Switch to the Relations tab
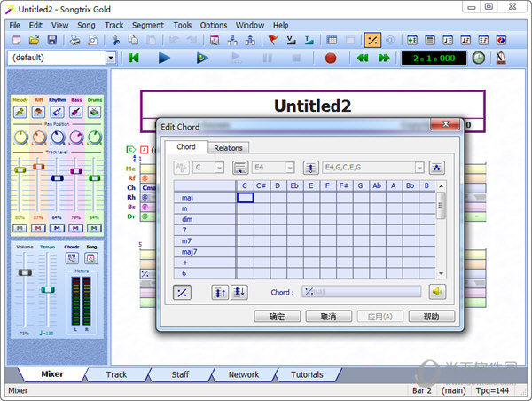The width and height of the screenshot is (532, 401). pyautogui.click(x=229, y=148)
